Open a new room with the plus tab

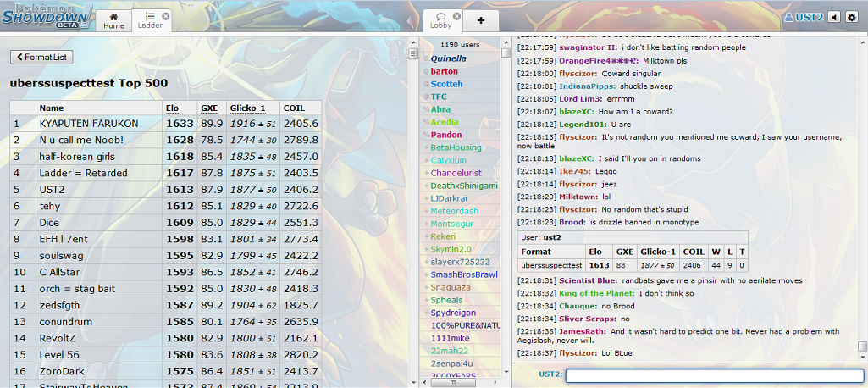[480, 21]
